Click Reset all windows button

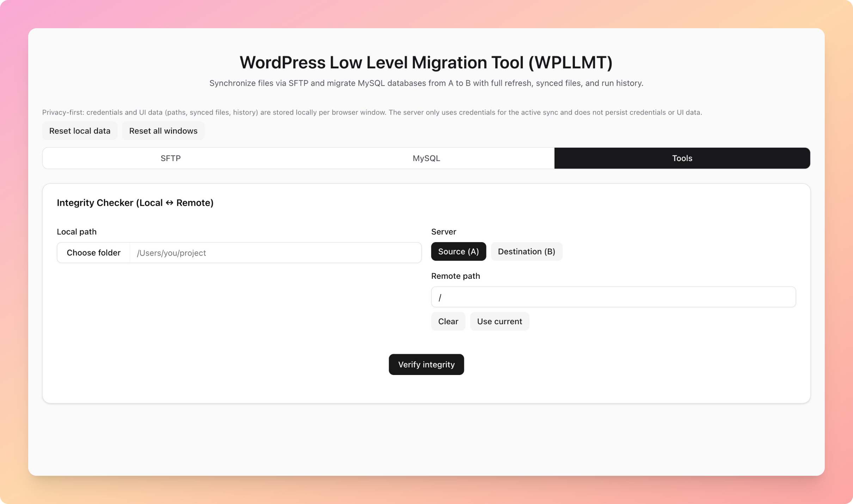pyautogui.click(x=163, y=131)
